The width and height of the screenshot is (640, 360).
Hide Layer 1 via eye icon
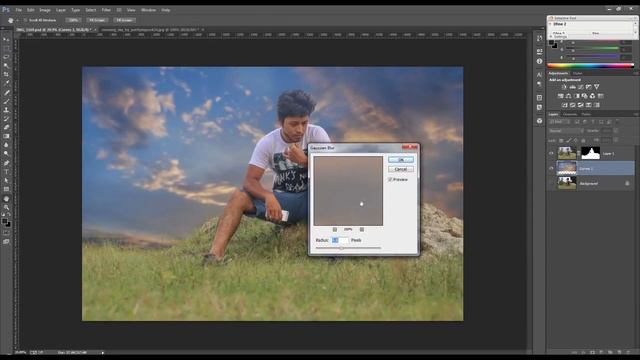coord(551,153)
